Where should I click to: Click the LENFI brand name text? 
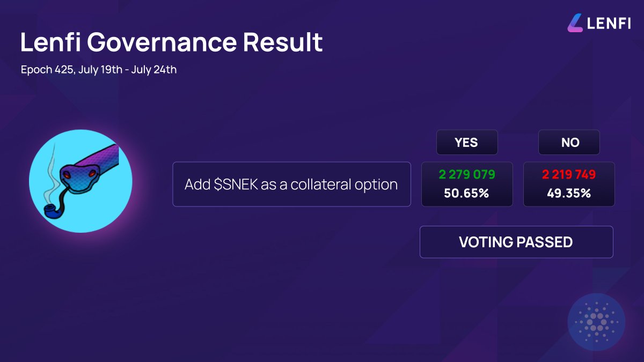tap(609, 23)
